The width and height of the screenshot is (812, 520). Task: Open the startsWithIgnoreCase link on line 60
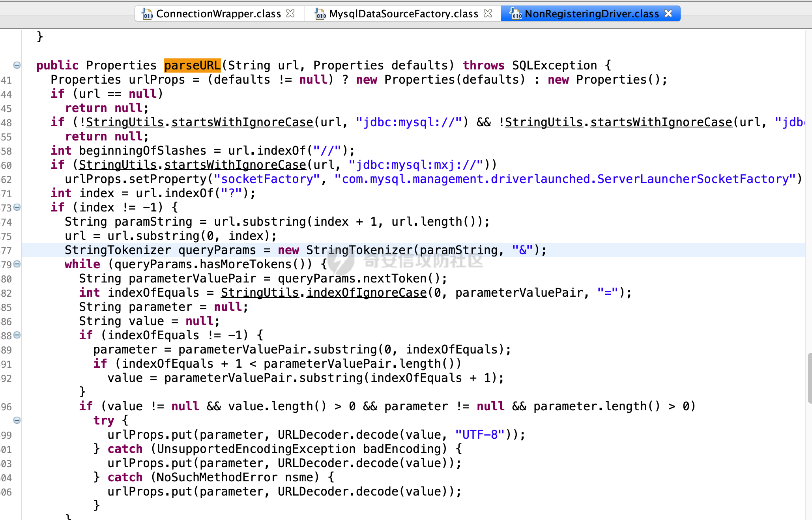click(235, 165)
